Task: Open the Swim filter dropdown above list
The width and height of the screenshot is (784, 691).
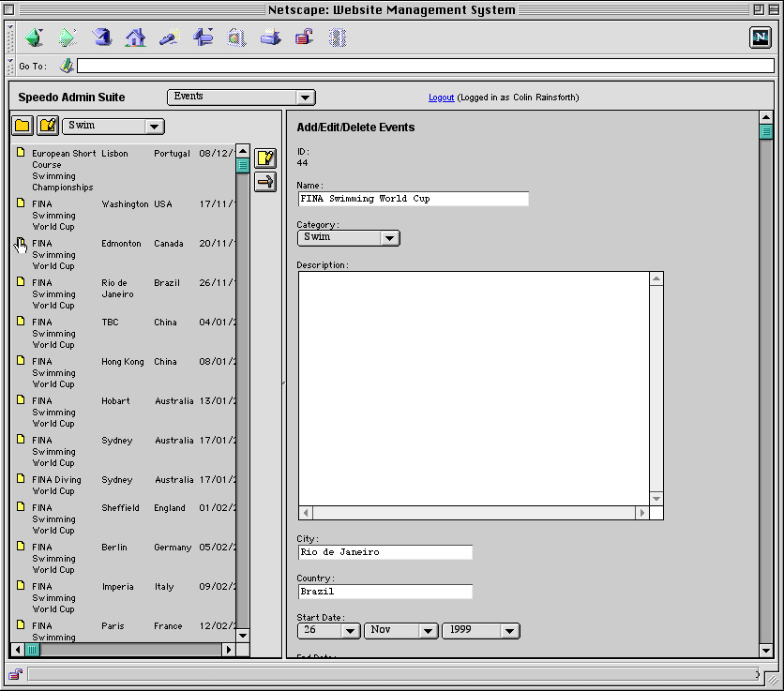Action: tap(113, 126)
